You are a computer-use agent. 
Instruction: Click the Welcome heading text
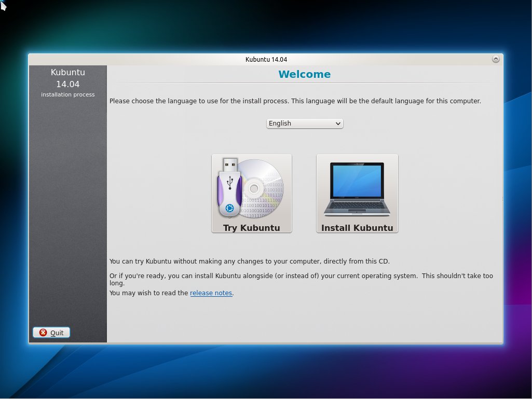pos(304,74)
